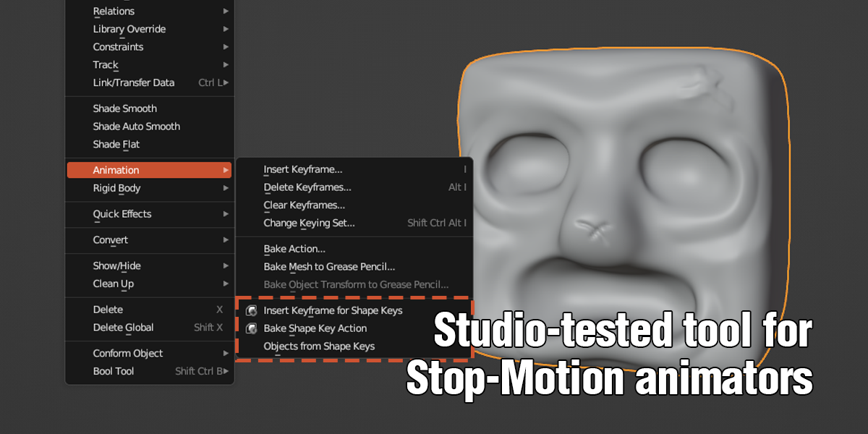Image resolution: width=868 pixels, height=434 pixels.
Task: Click icon beside Bake Shape Key Action
Action: 252,328
